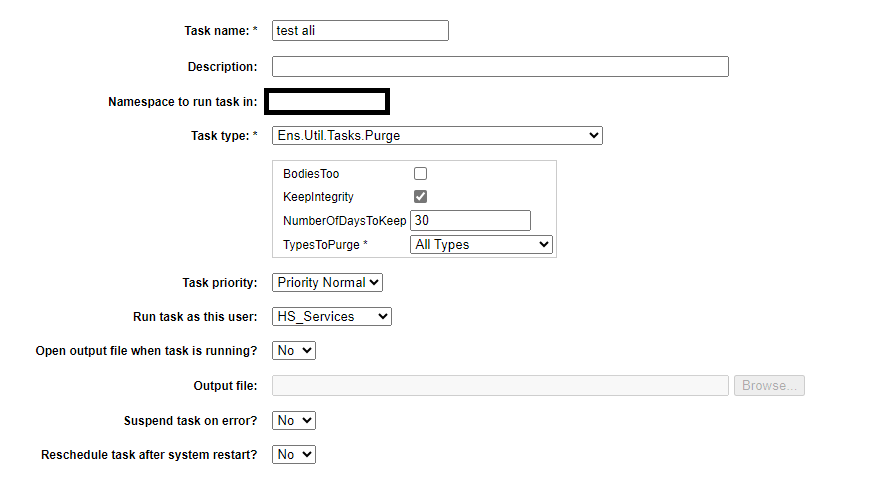Expand the Suspend task on error dropdown
Image resolution: width=878 pixels, height=485 pixels.
[x=294, y=421]
